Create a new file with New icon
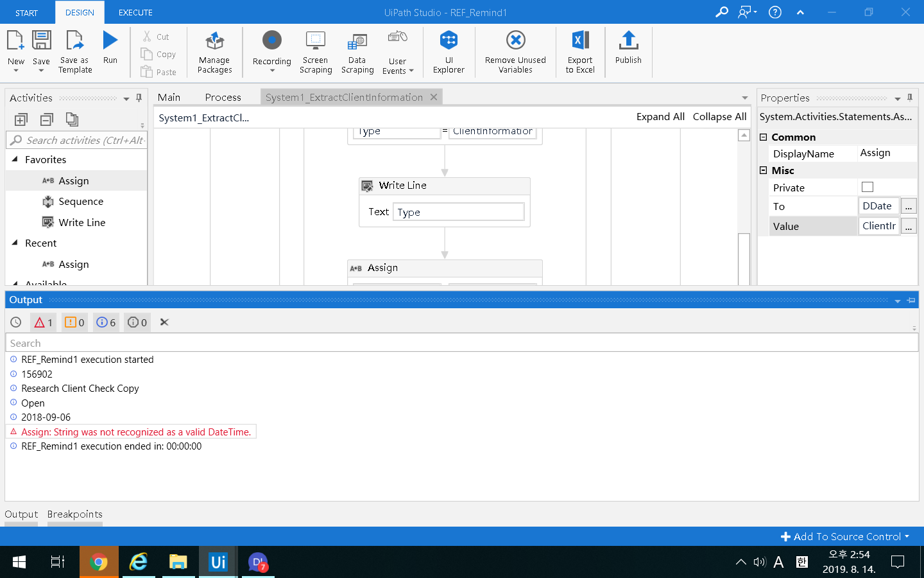Image resolution: width=924 pixels, height=578 pixels. [x=15, y=50]
